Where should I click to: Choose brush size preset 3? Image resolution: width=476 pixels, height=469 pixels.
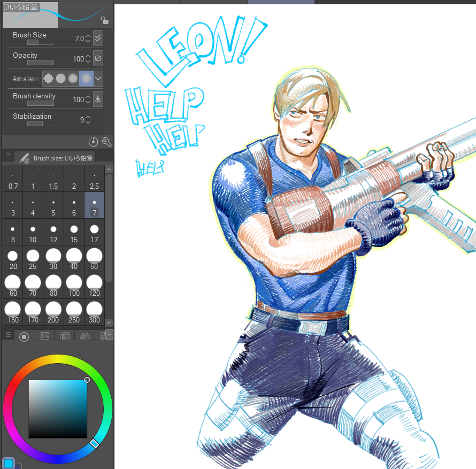13,205
